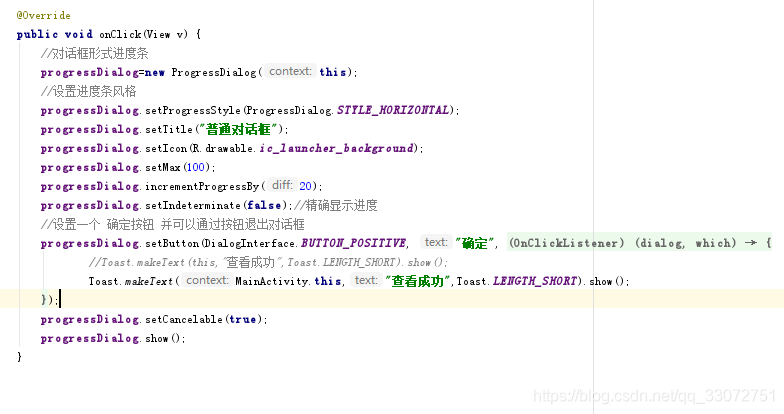Click the comment 对话框形式进度条
The height and width of the screenshot is (414, 784).
click(x=94, y=53)
